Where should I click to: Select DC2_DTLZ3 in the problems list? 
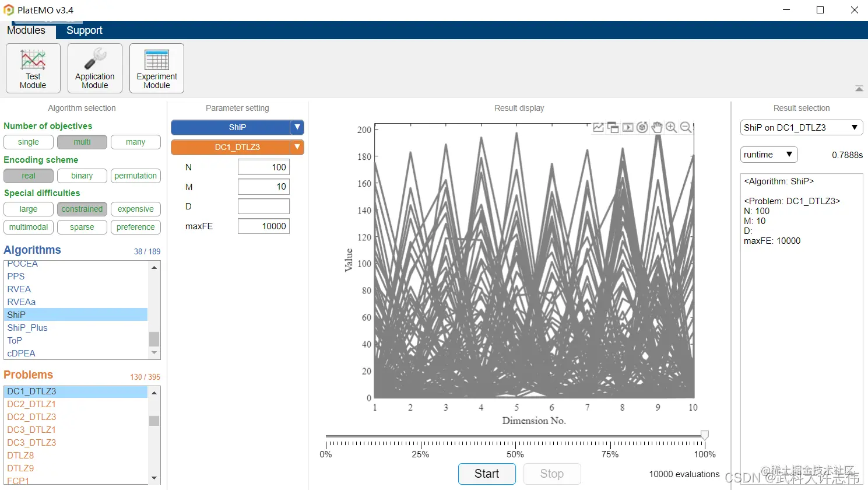coord(76,417)
